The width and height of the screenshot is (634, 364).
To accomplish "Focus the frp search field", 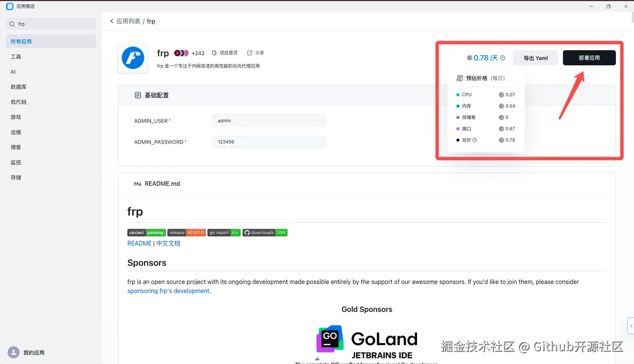I will tap(51, 24).
